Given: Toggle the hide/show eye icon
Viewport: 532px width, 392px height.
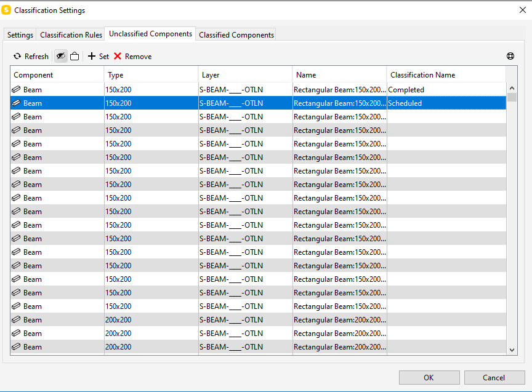Looking at the screenshot, I should tap(61, 56).
